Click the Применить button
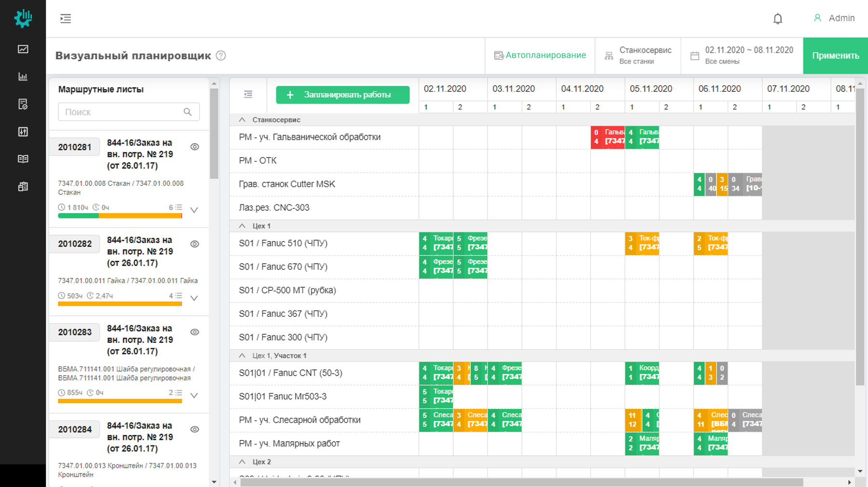Image resolution: width=868 pixels, height=487 pixels. click(835, 55)
